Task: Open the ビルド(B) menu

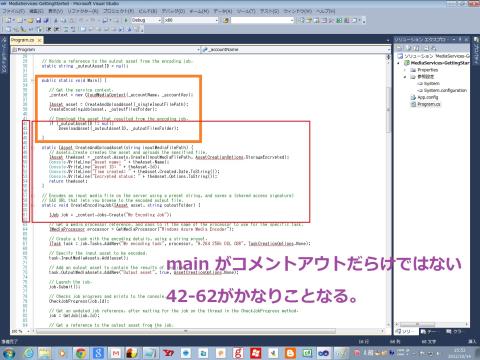Action: click(x=148, y=11)
